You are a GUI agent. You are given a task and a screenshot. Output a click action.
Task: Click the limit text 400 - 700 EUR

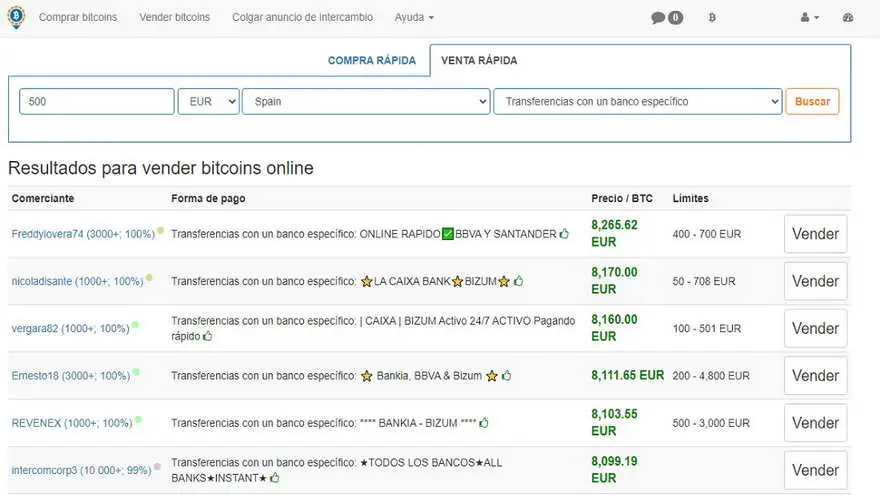(x=707, y=234)
